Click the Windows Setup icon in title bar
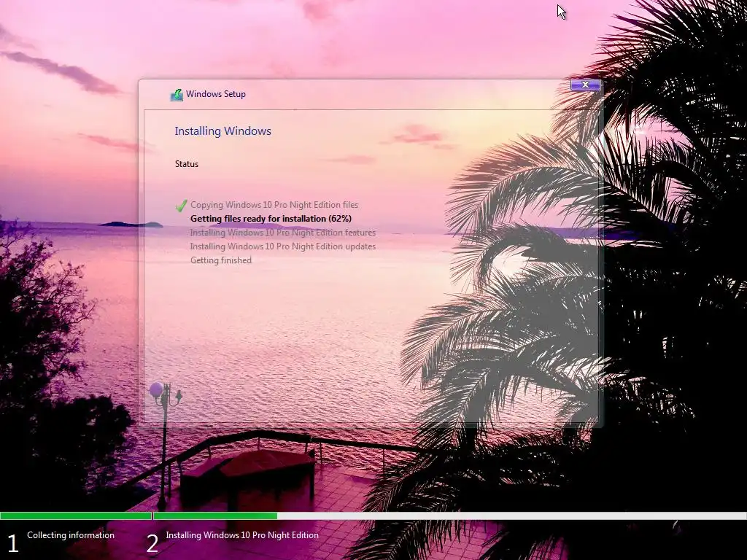 [x=177, y=95]
